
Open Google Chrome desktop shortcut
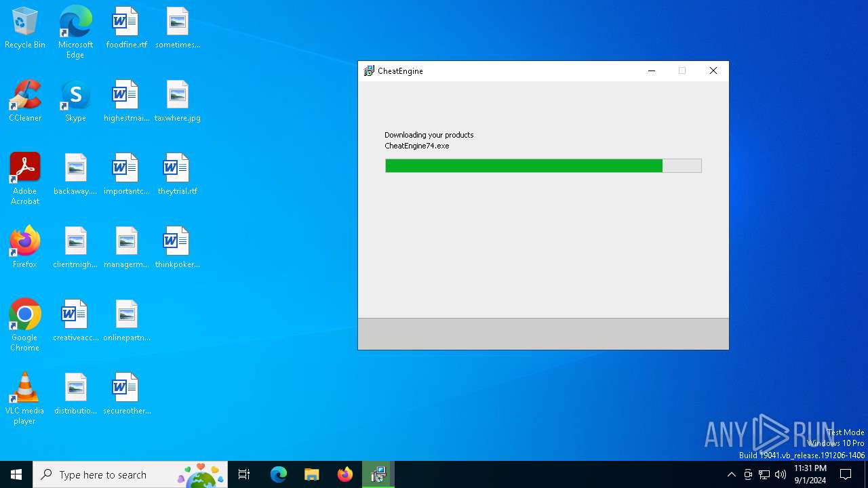tap(25, 325)
